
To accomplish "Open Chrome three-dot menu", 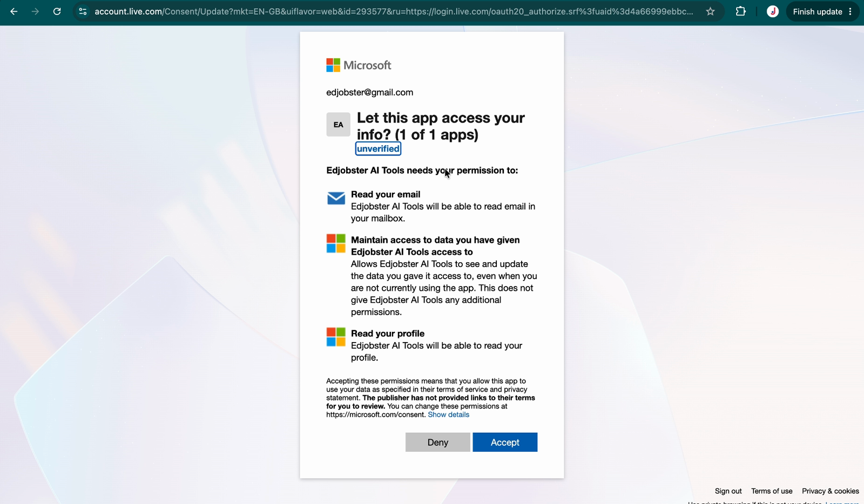I will point(850,11).
